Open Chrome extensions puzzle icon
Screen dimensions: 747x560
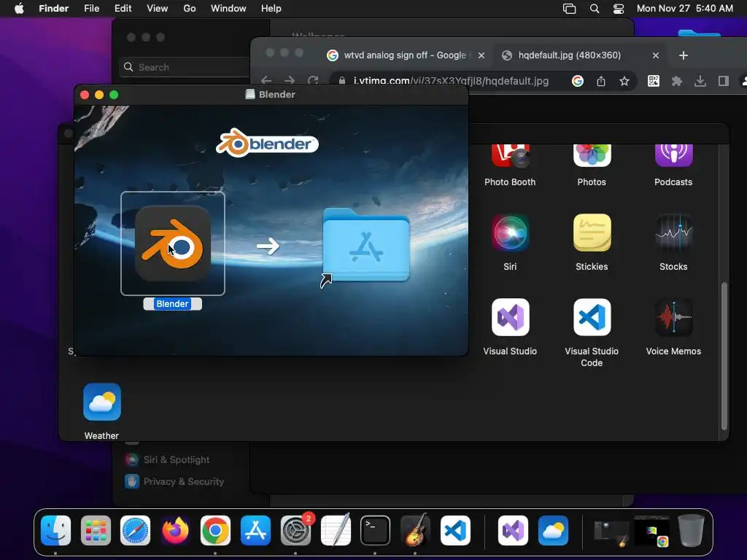pyautogui.click(x=676, y=82)
